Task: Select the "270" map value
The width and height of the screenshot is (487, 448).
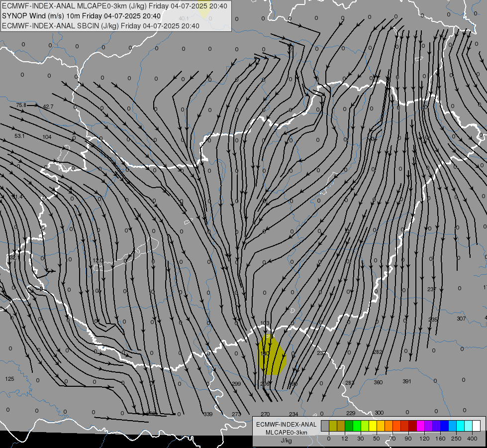Action: [x=265, y=414]
